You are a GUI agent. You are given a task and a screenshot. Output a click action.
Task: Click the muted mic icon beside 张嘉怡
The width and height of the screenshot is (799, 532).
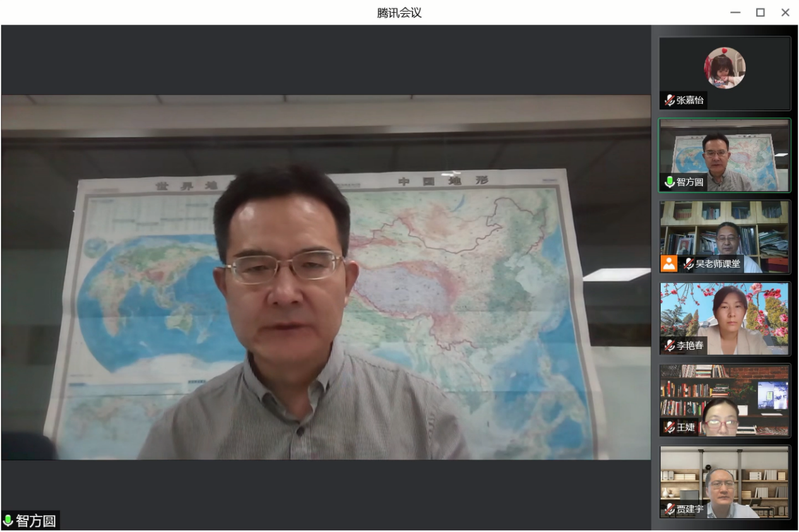click(x=669, y=100)
